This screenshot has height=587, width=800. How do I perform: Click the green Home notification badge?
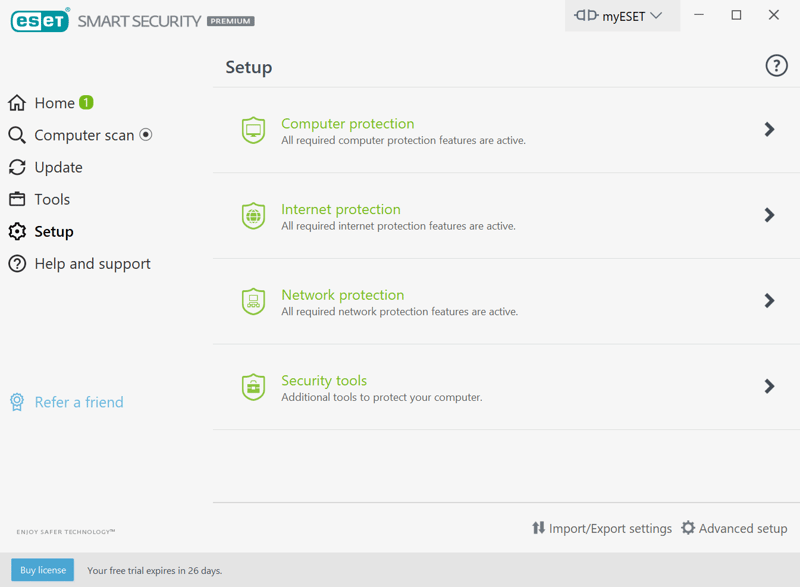tap(86, 103)
